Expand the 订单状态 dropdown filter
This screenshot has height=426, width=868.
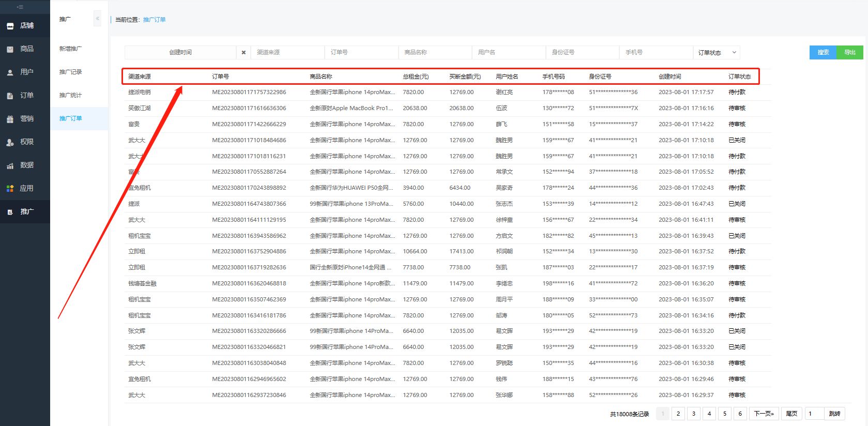pos(717,52)
